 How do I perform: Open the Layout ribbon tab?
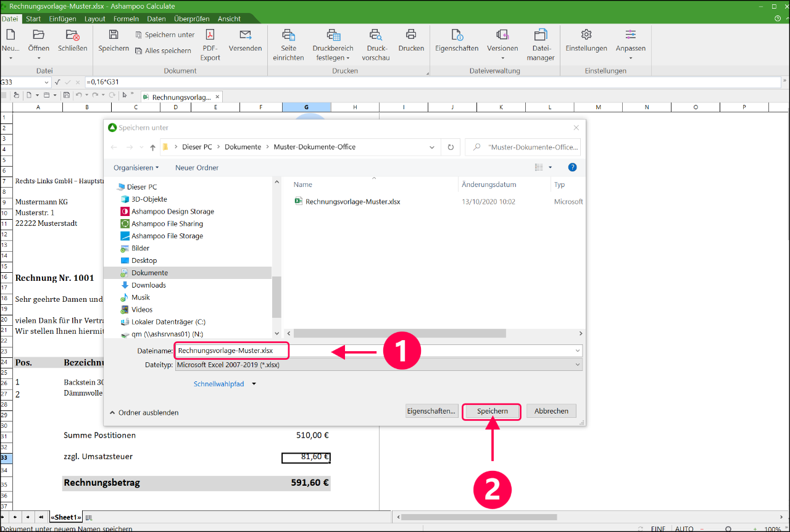coord(95,19)
